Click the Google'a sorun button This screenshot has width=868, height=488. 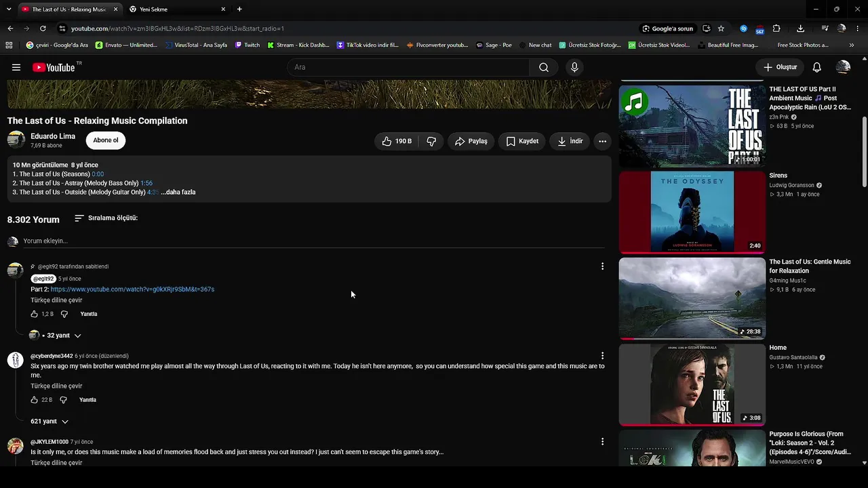pos(668,28)
